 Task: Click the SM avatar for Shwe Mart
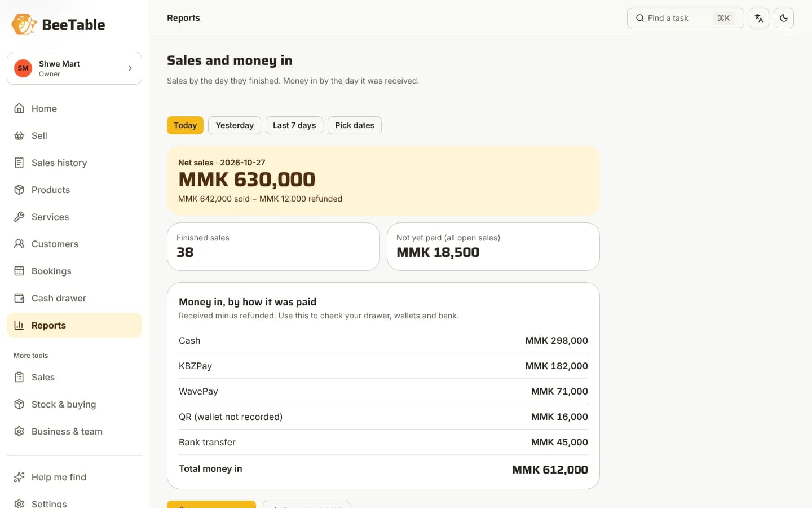coord(23,68)
